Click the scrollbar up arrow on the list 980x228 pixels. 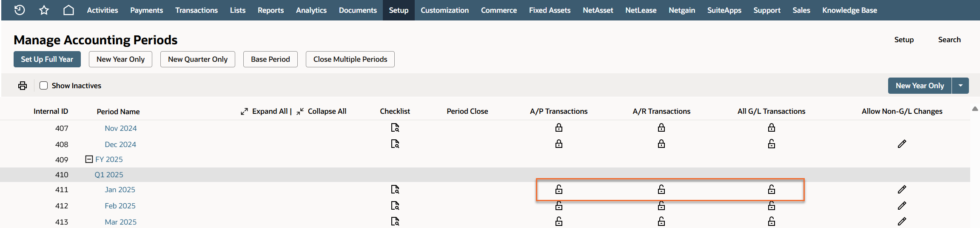click(x=975, y=109)
